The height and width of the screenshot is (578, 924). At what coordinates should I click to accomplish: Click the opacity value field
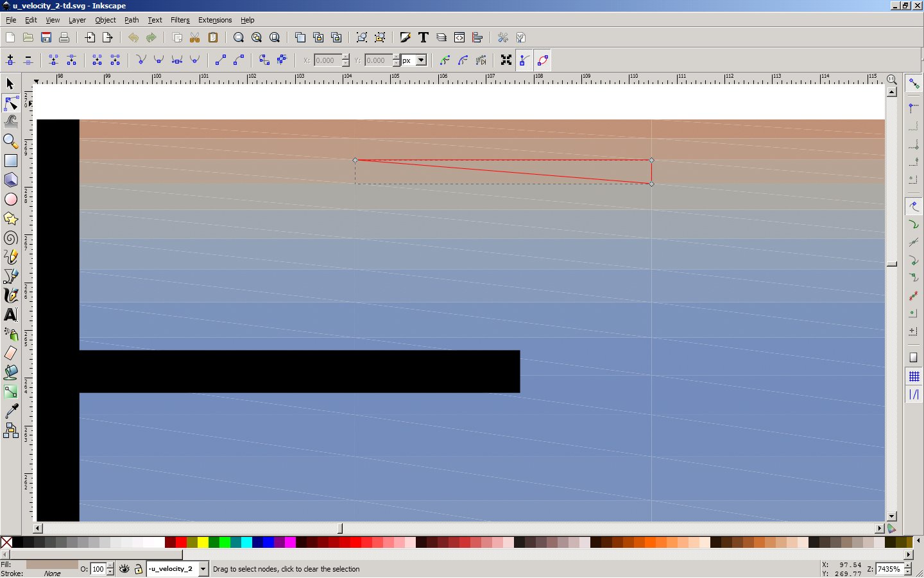[x=98, y=569]
